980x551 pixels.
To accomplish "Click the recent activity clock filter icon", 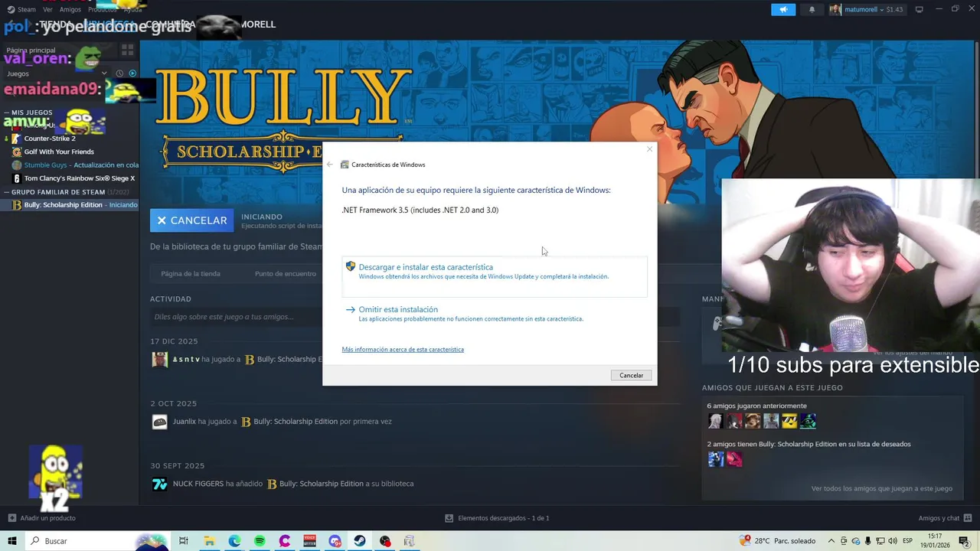I will [x=119, y=73].
